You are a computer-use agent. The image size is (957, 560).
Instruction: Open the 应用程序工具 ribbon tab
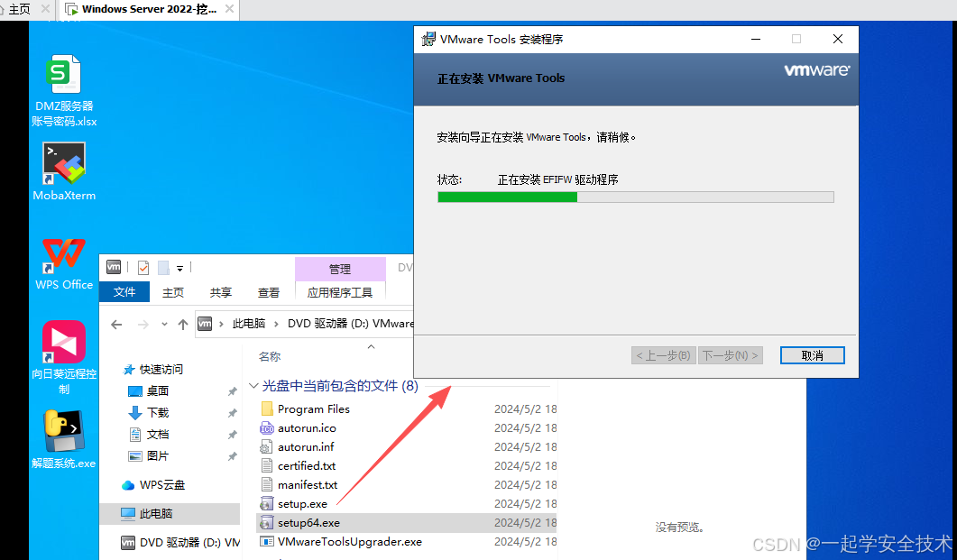pos(340,292)
